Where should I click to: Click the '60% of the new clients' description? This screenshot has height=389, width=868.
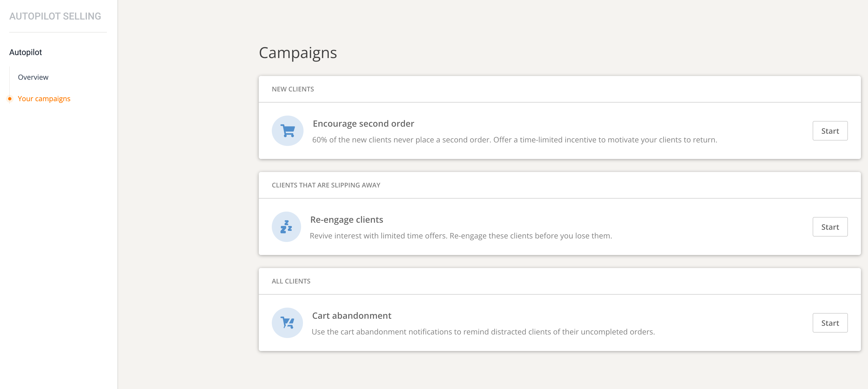click(x=515, y=140)
